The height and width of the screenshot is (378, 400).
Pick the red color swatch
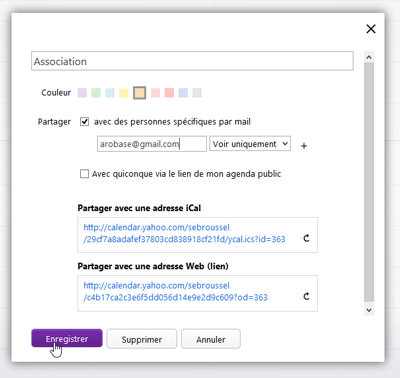point(169,93)
